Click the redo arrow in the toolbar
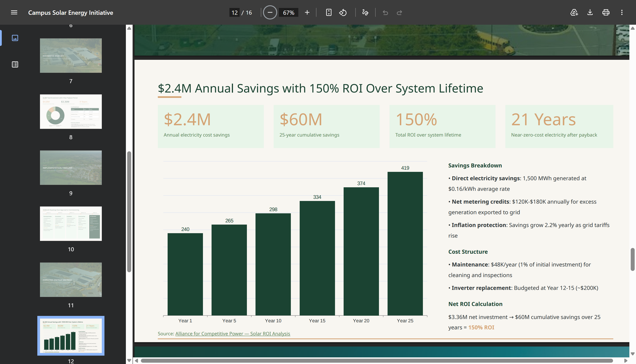 (x=399, y=13)
